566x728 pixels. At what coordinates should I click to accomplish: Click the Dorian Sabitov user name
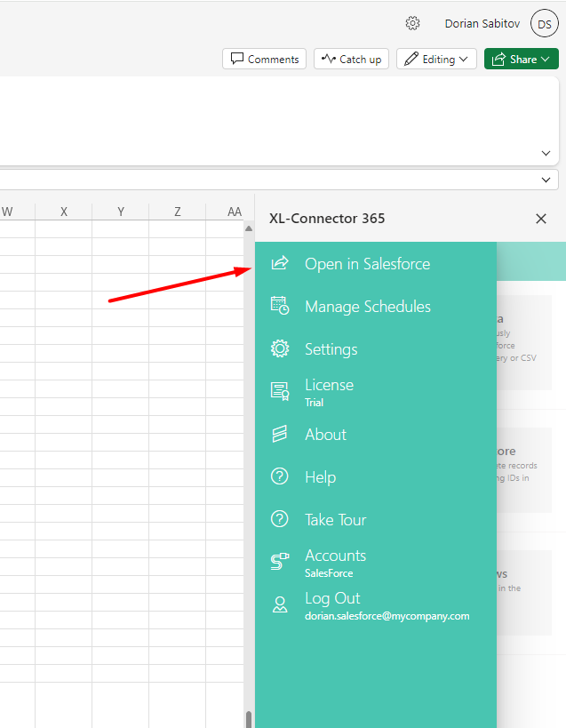point(482,24)
